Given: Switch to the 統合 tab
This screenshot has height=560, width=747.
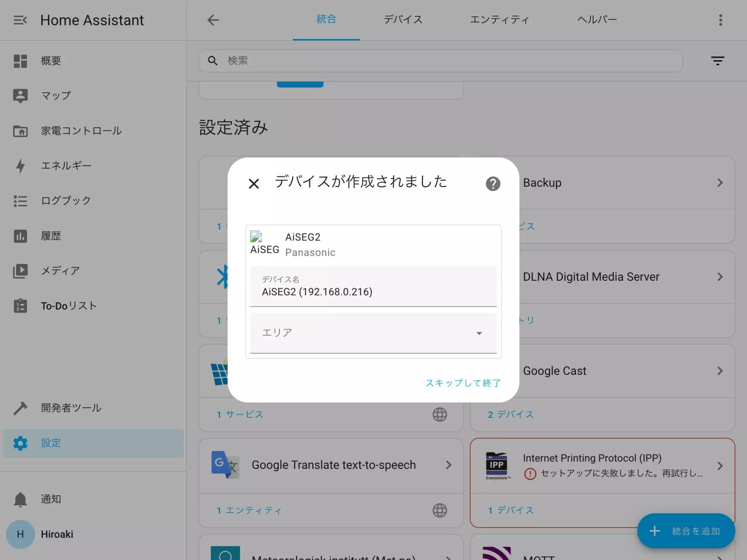Looking at the screenshot, I should [x=326, y=19].
